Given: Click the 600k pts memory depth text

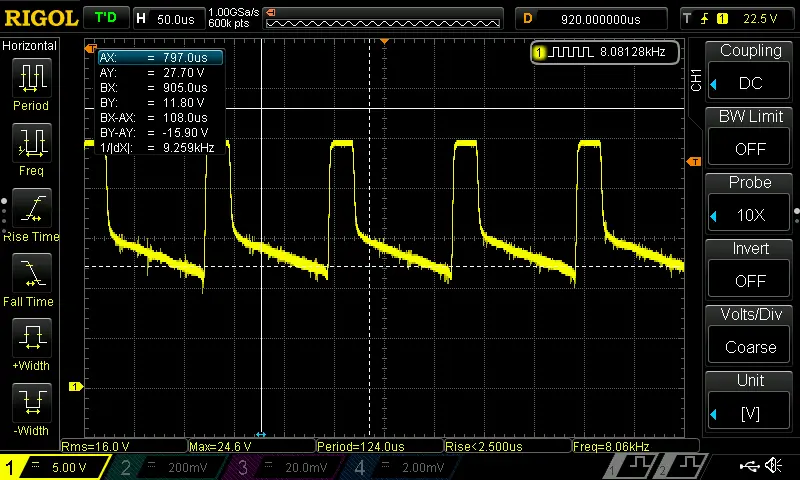Looking at the screenshot, I should point(229,23).
